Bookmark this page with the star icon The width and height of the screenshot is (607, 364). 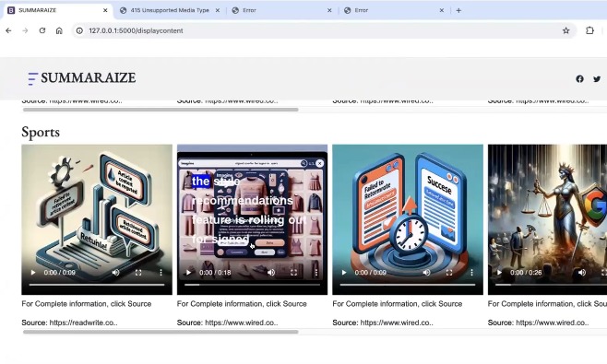point(566,30)
